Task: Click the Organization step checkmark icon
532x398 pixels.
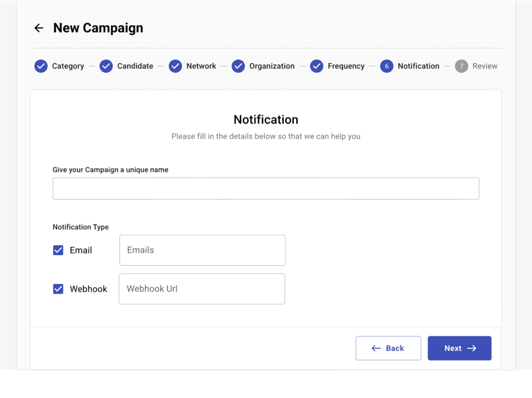Action: coord(238,66)
